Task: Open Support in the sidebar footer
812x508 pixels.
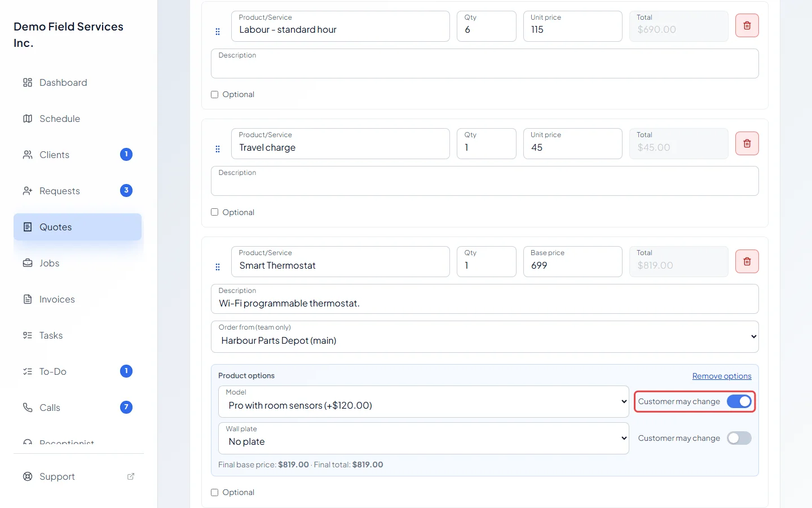Action: tap(78, 476)
